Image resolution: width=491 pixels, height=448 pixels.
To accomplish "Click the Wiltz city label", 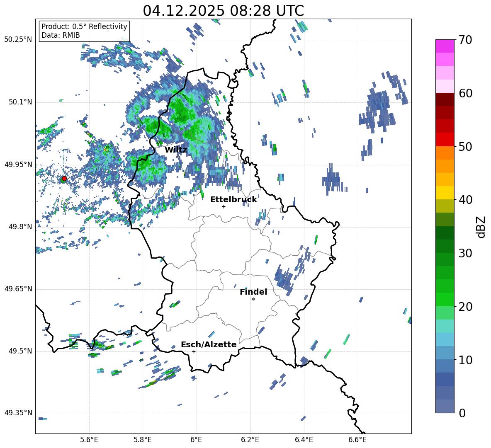I will pyautogui.click(x=176, y=150).
